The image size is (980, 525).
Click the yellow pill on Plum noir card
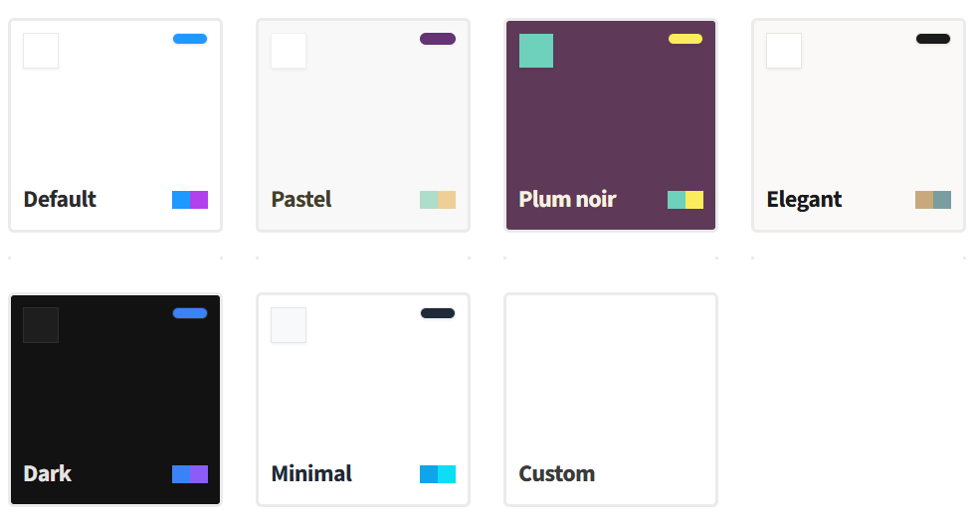[x=686, y=39]
